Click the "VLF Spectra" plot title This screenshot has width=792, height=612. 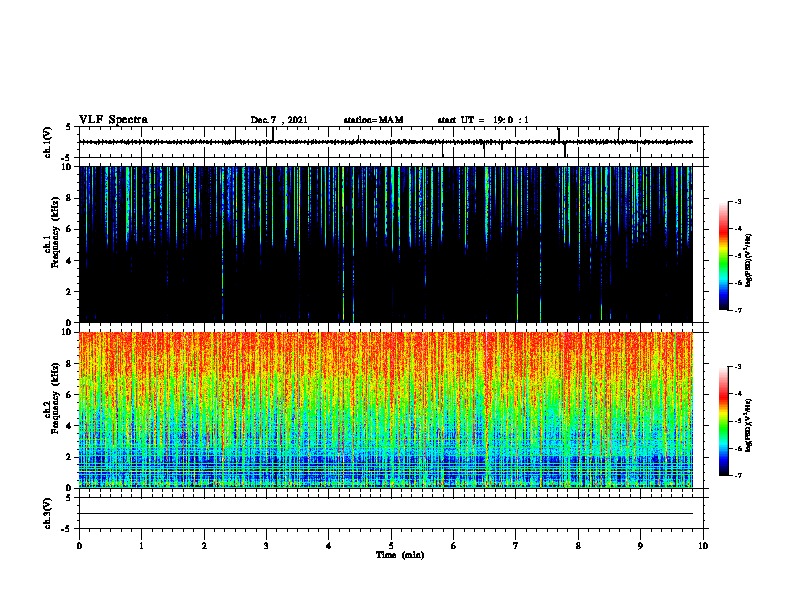click(x=113, y=120)
